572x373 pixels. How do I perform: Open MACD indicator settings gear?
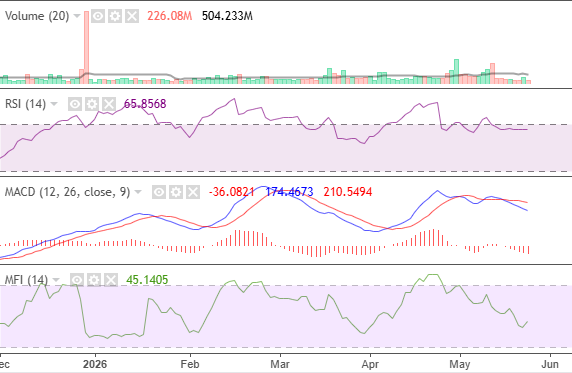click(x=176, y=192)
